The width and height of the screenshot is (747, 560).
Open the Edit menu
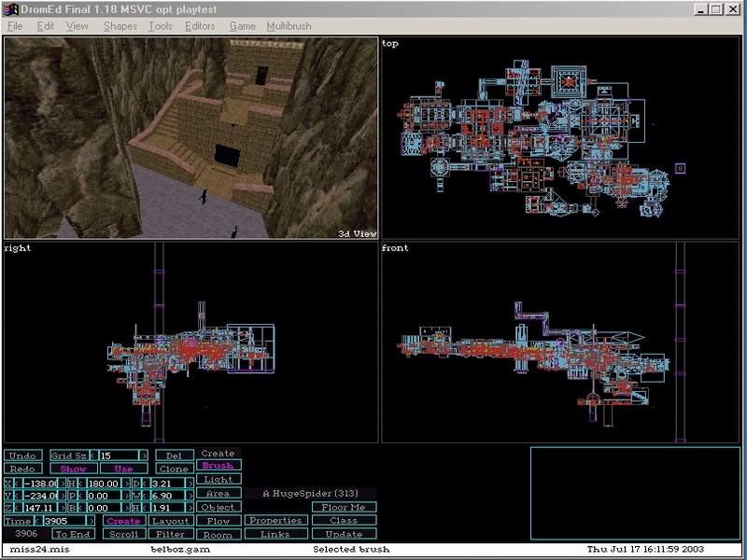(45, 26)
